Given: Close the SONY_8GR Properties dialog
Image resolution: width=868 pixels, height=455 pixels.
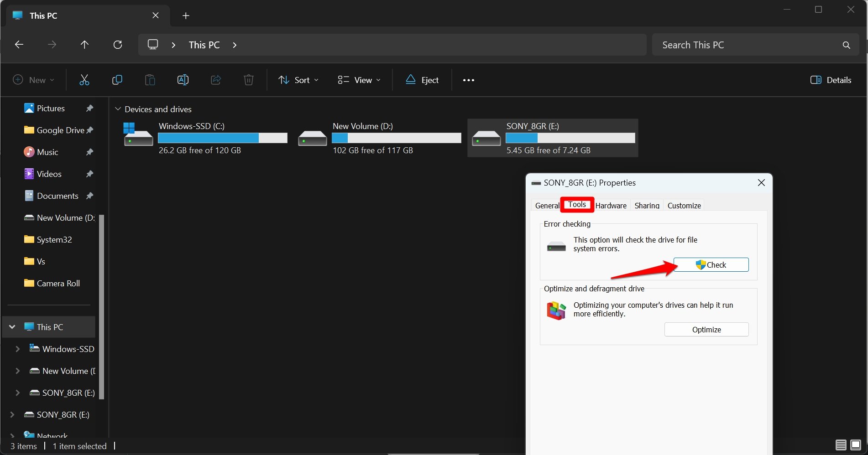Looking at the screenshot, I should point(761,183).
